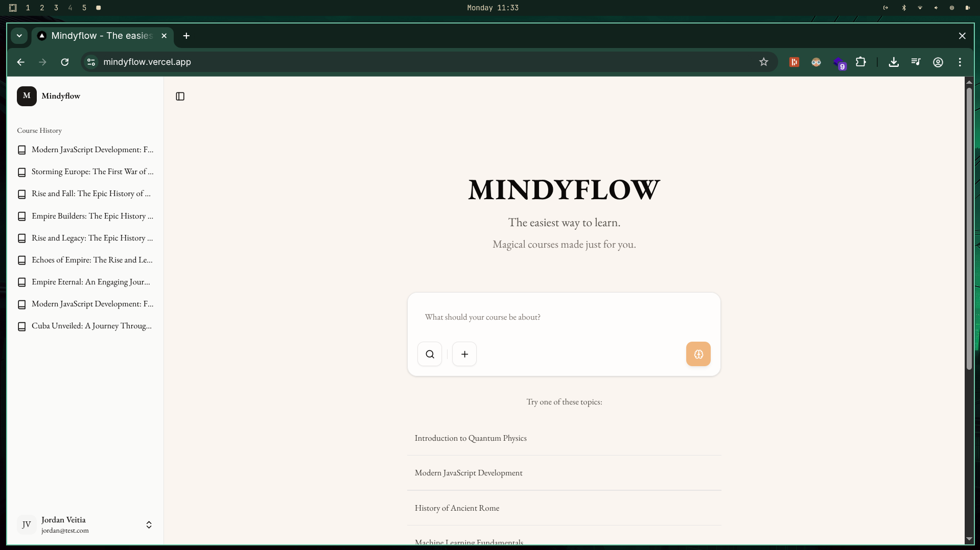This screenshot has width=980, height=550.
Task: Expand the Jordan Veitia account menu
Action: tap(148, 524)
